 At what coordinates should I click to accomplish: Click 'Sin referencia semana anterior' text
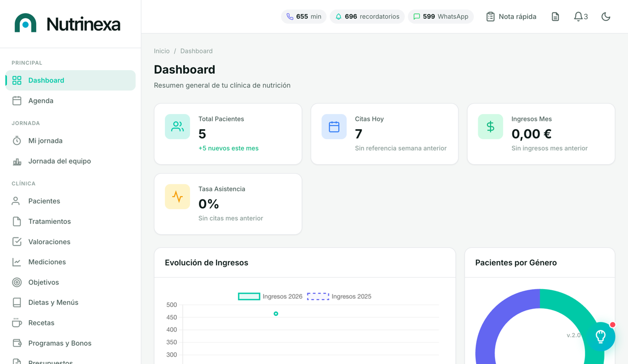[401, 148]
